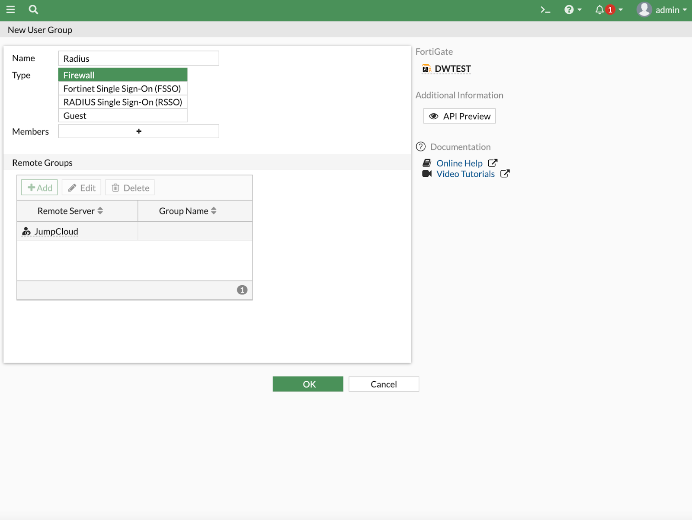Viewport: 692px width, 520px height.
Task: Select the Firewall group type
Action: (x=123, y=75)
